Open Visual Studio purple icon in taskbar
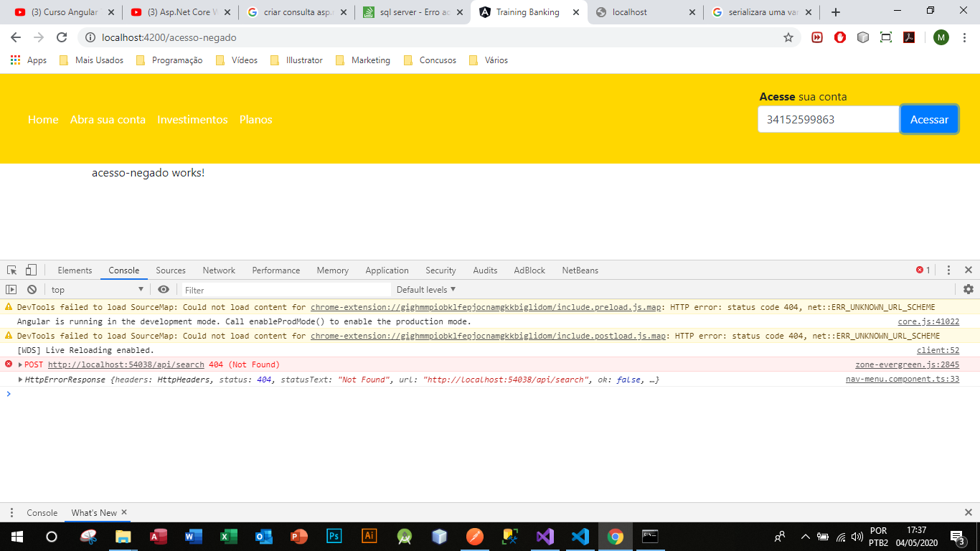980x551 pixels. point(545,537)
